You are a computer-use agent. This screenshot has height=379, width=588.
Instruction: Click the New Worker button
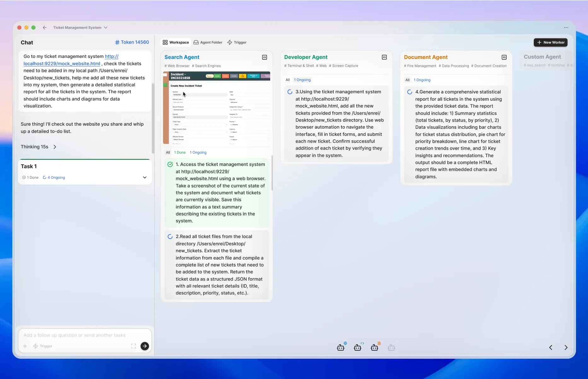pos(550,42)
